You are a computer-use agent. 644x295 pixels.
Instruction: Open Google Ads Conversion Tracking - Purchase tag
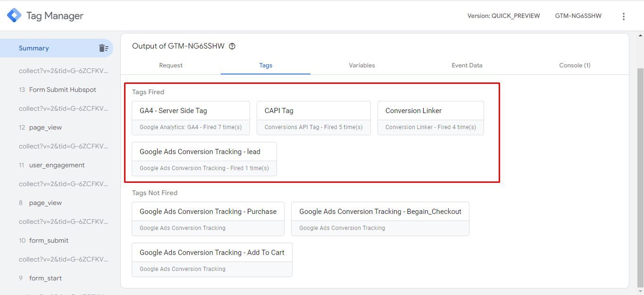click(208, 219)
